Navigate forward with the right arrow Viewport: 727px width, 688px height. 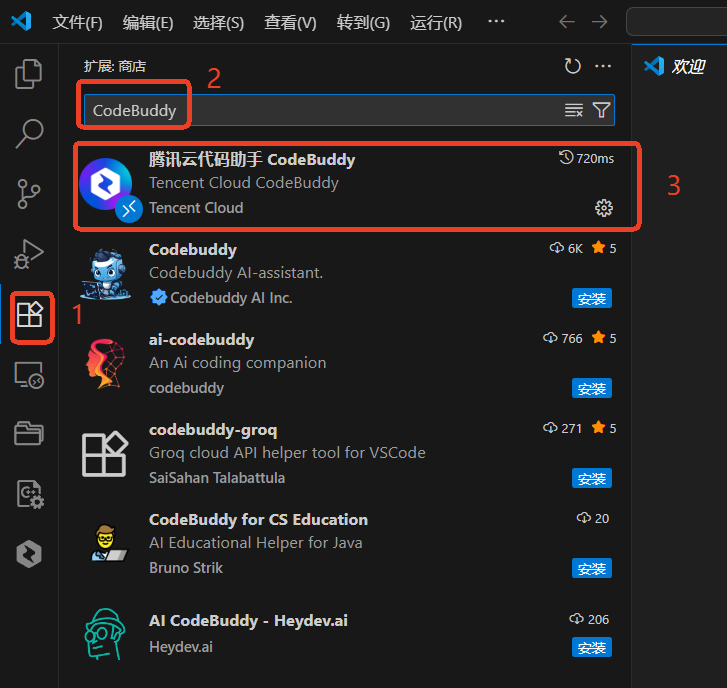click(599, 21)
